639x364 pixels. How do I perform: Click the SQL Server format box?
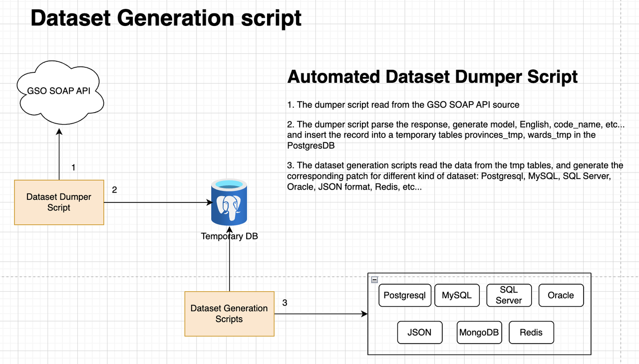coord(509,295)
